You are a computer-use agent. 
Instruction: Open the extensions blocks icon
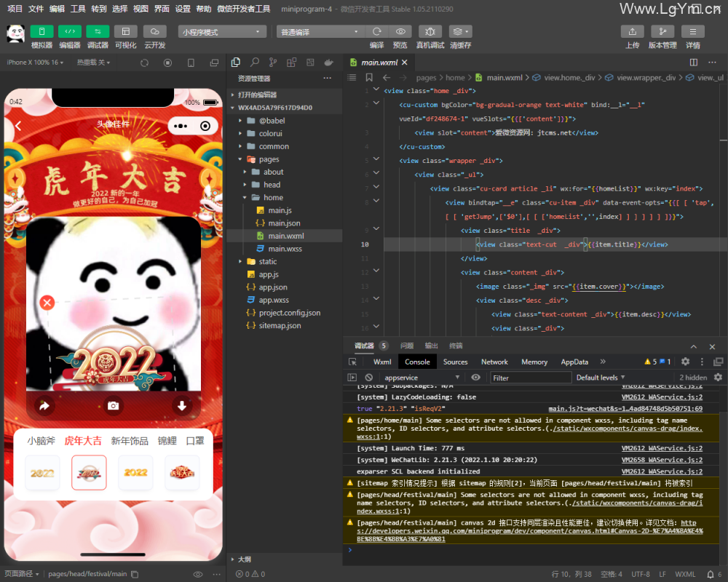[292, 62]
